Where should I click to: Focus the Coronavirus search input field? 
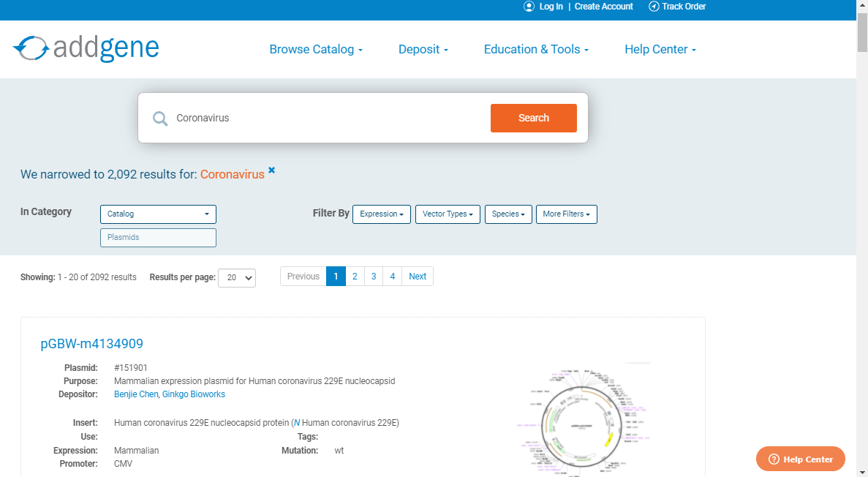(329, 118)
